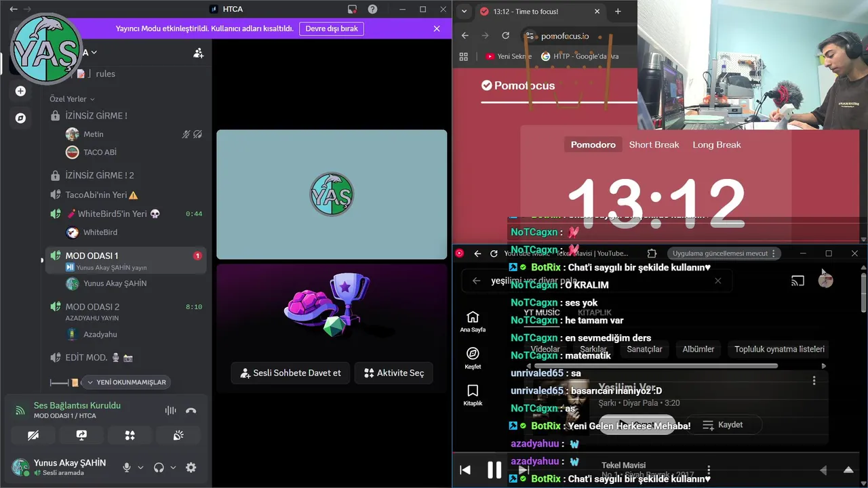Clear the YouTube Music search field with X
This screenshot has width=868, height=488.
coord(717,281)
